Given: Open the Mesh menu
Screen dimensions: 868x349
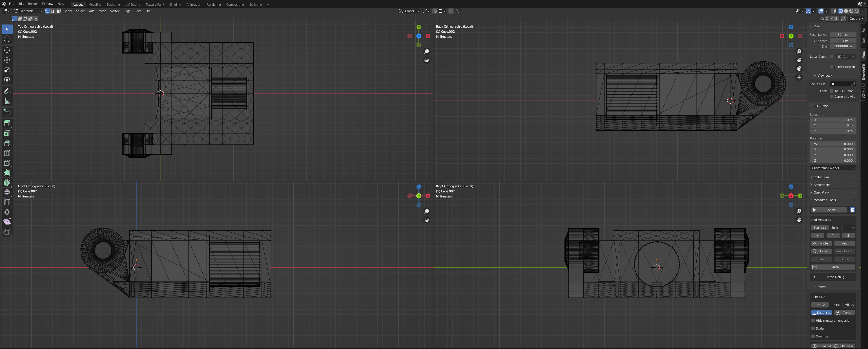Looking at the screenshot, I should click(102, 11).
